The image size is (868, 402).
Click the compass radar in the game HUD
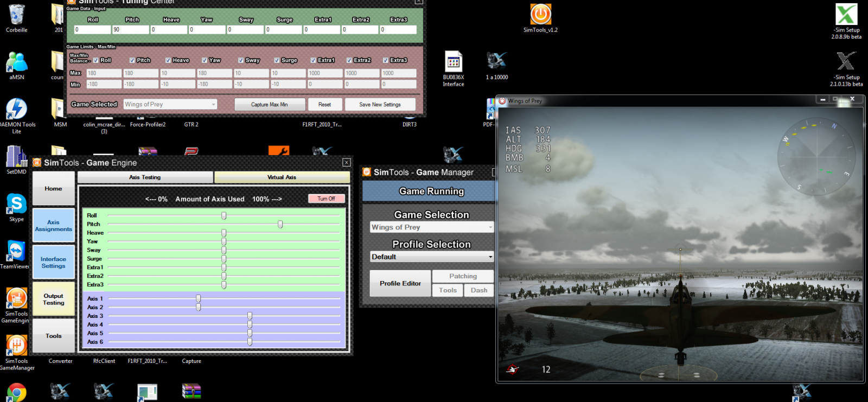tap(816, 157)
